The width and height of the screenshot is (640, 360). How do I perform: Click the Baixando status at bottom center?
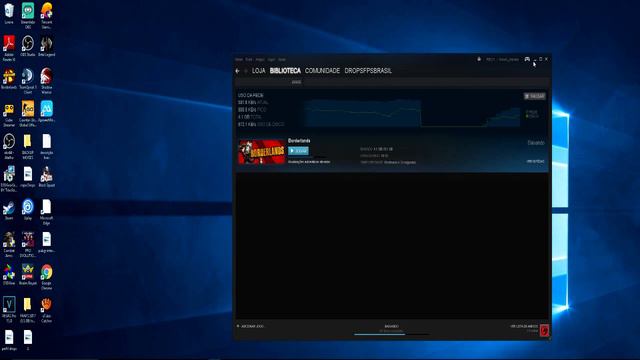391,327
